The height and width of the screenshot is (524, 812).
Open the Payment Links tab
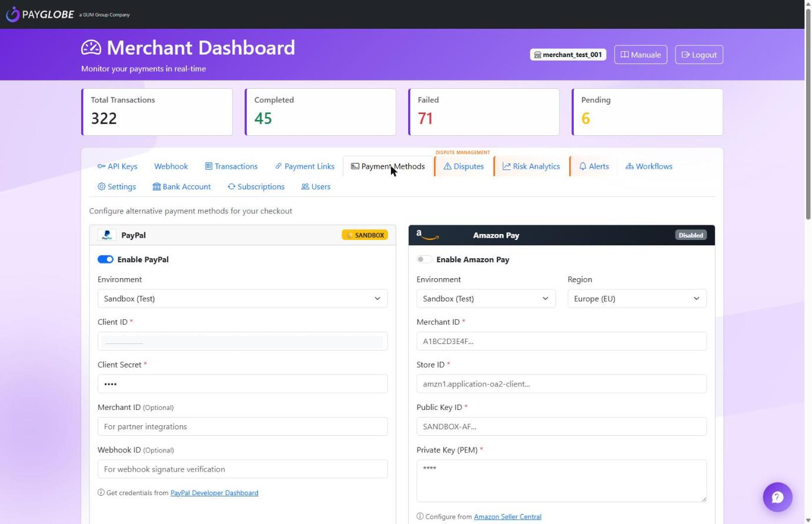click(305, 166)
